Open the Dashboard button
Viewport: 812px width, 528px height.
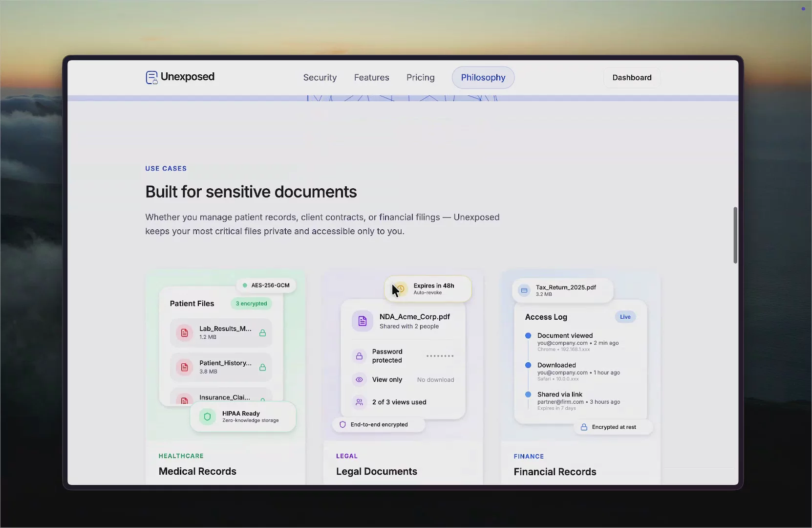coord(632,77)
